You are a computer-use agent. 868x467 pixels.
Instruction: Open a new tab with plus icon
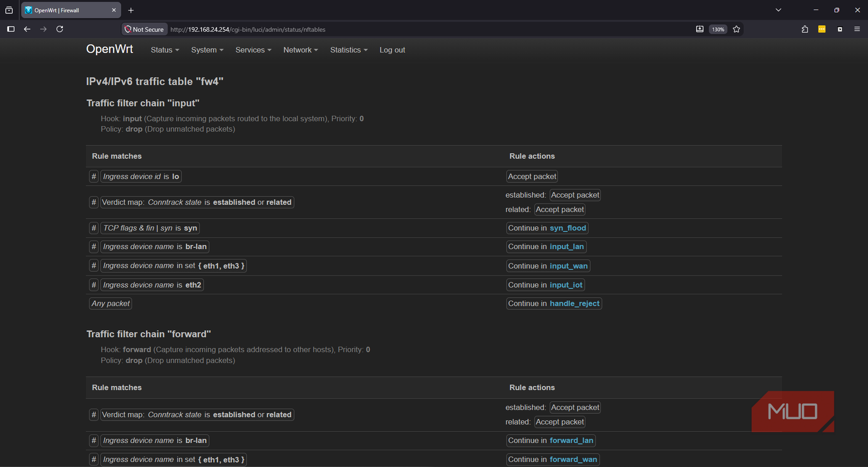click(131, 10)
